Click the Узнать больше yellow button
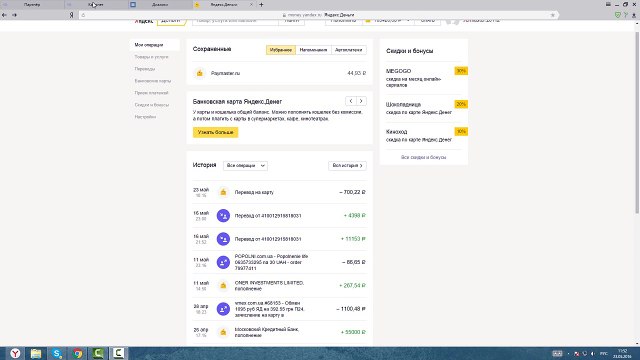 (216, 132)
